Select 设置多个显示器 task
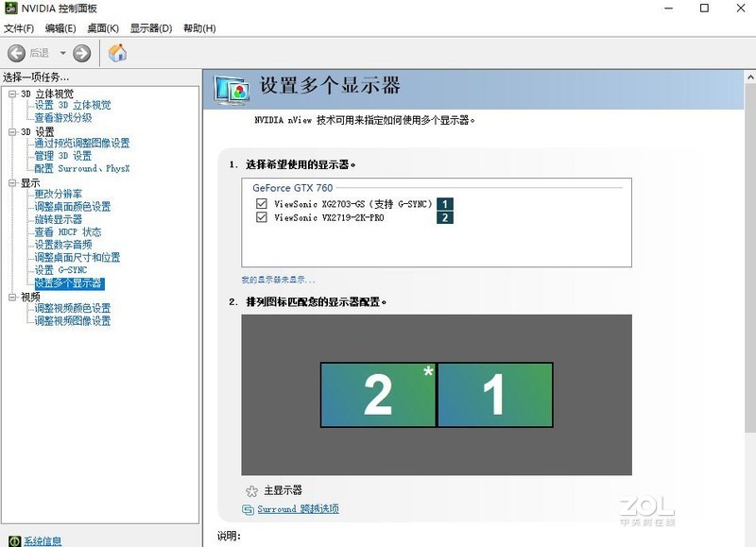This screenshot has width=756, height=547. (70, 283)
